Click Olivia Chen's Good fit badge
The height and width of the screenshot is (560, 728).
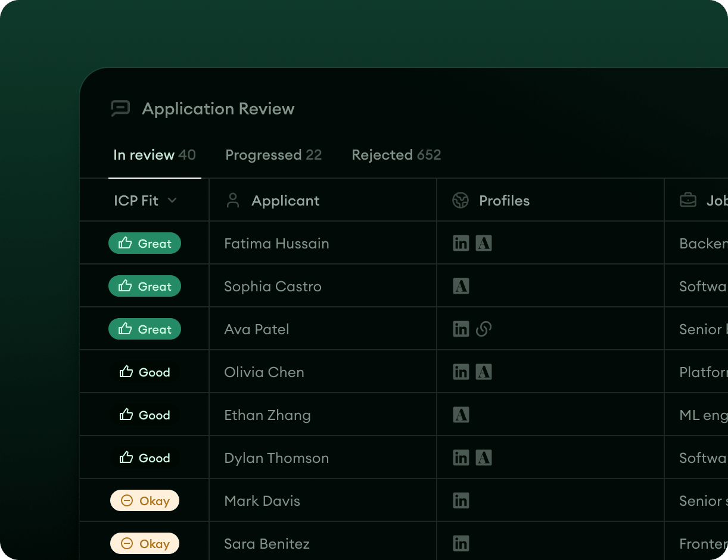145,372
